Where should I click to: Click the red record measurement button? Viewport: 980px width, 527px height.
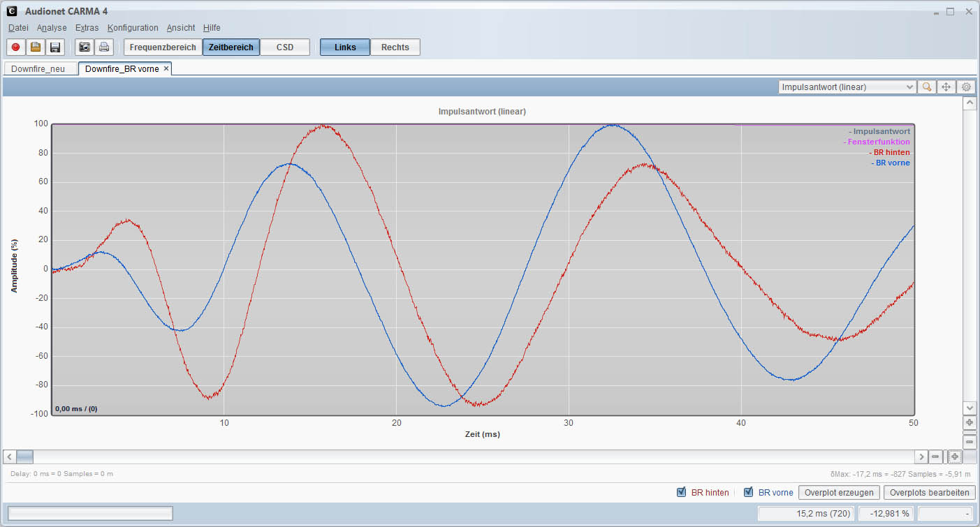(16, 47)
